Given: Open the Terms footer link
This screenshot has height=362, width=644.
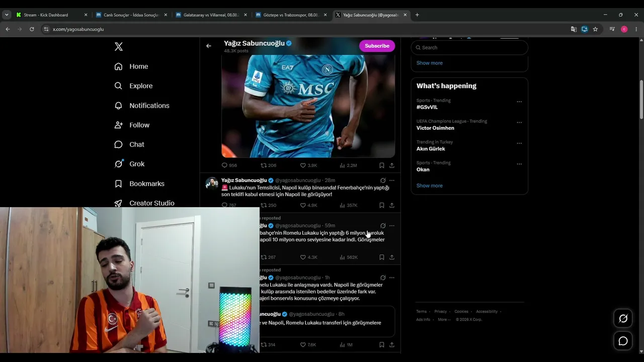Looking at the screenshot, I should click(421, 312).
